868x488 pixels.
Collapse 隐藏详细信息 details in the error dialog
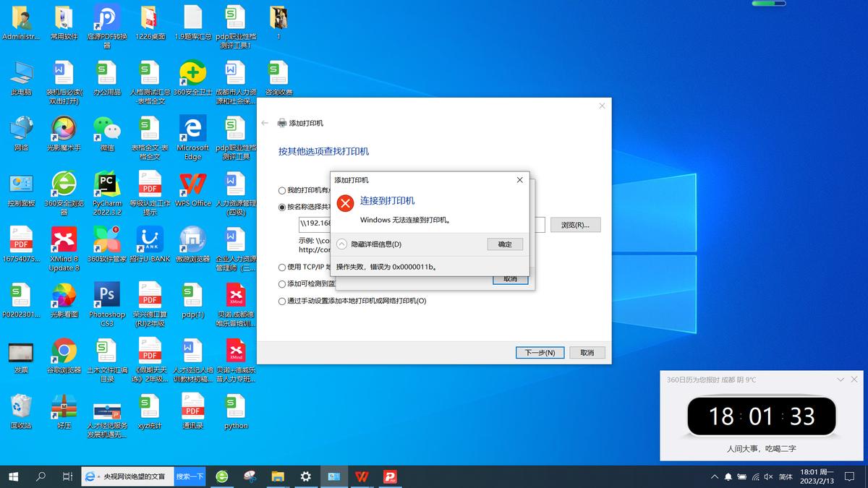point(369,244)
